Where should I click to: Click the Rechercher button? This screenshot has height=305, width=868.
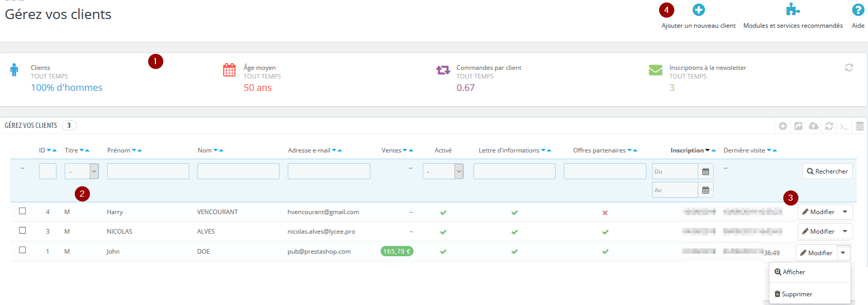pos(827,171)
